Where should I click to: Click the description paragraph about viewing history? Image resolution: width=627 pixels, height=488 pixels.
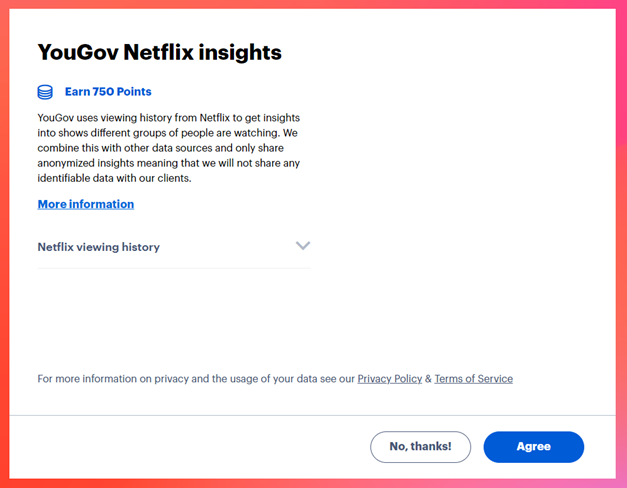point(168,148)
